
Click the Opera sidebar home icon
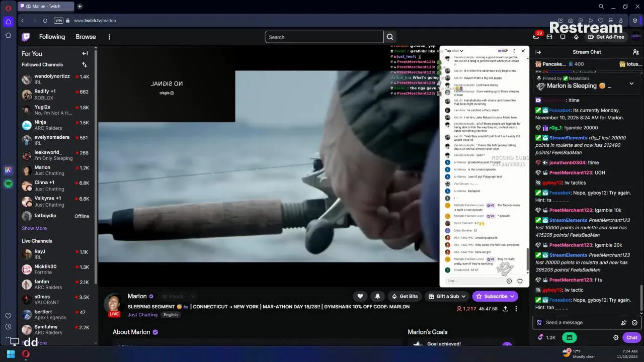tap(8, 22)
